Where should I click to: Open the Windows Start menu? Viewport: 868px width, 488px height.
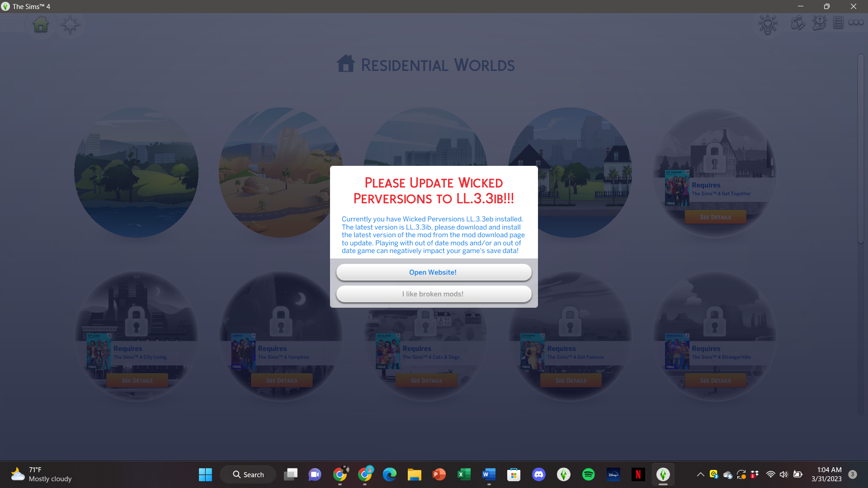point(205,474)
